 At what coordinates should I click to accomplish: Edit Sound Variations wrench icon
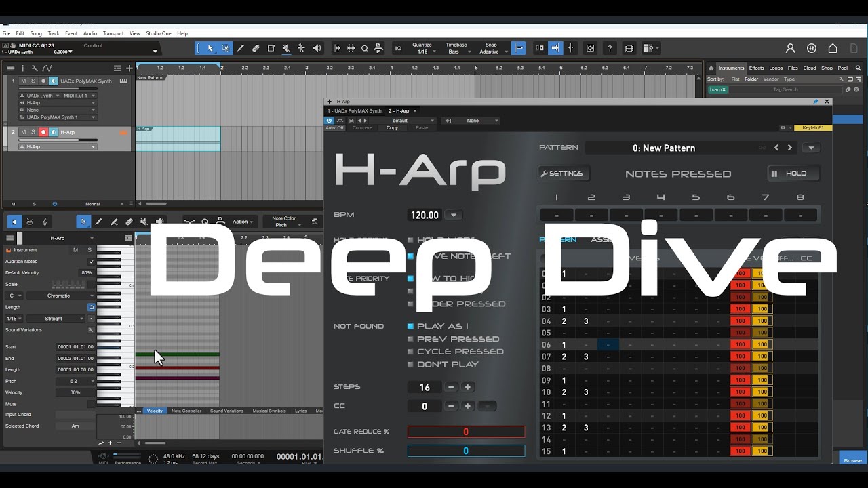pos(91,330)
